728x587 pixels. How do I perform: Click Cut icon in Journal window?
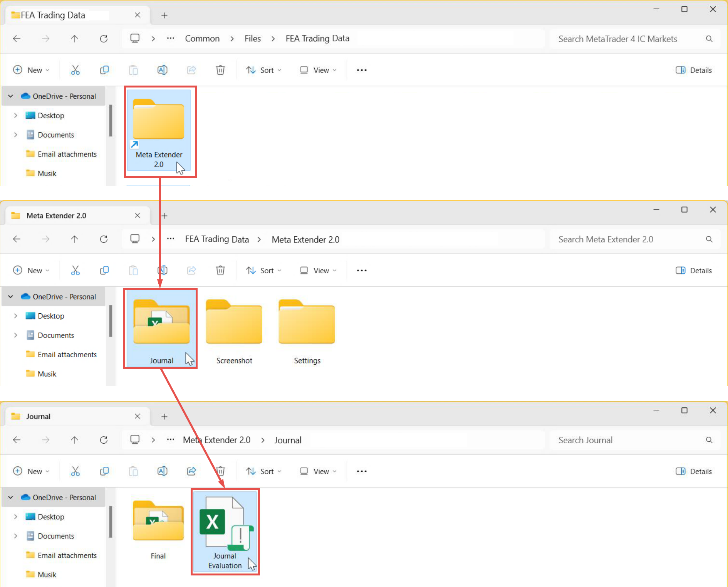click(x=75, y=471)
